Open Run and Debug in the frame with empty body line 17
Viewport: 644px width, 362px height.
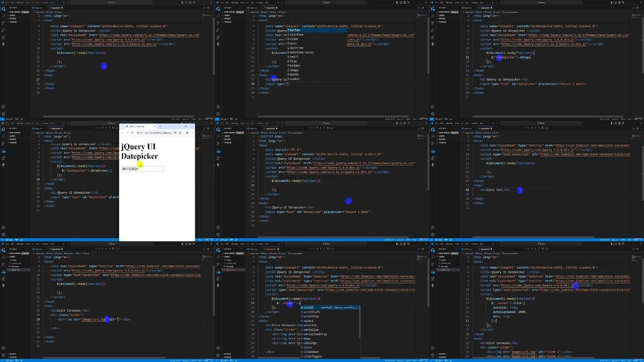coord(3,30)
